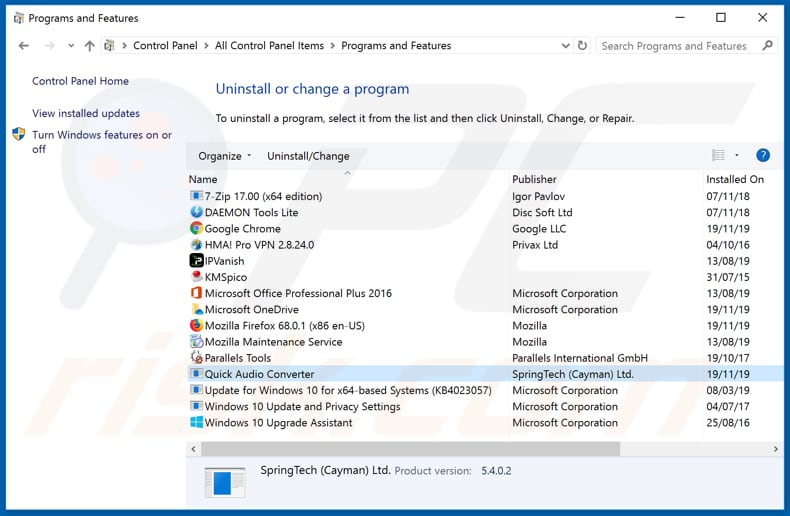Refresh the Programs and Features list

(x=582, y=45)
